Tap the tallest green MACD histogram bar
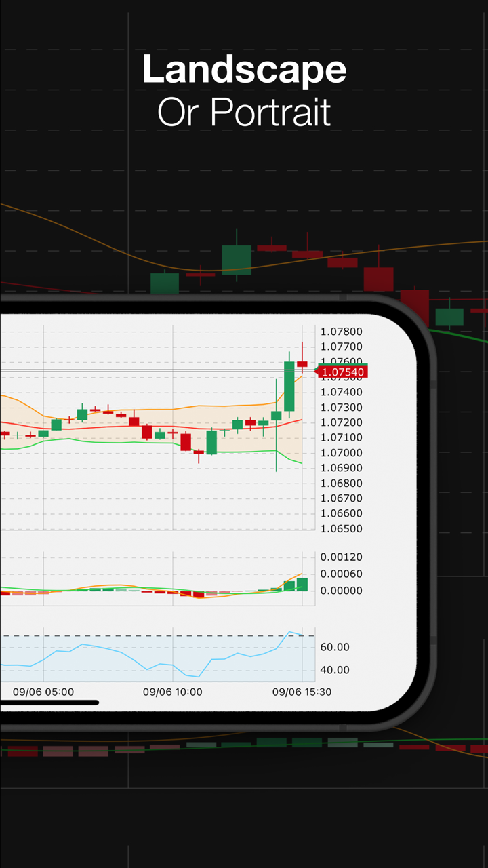Viewport: 488px width, 868px height. click(x=302, y=585)
